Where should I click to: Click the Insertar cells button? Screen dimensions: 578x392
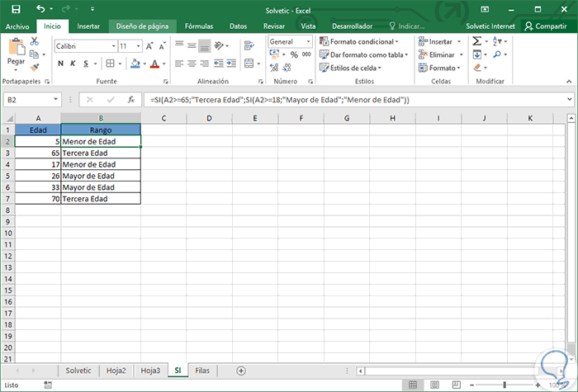tap(440, 41)
